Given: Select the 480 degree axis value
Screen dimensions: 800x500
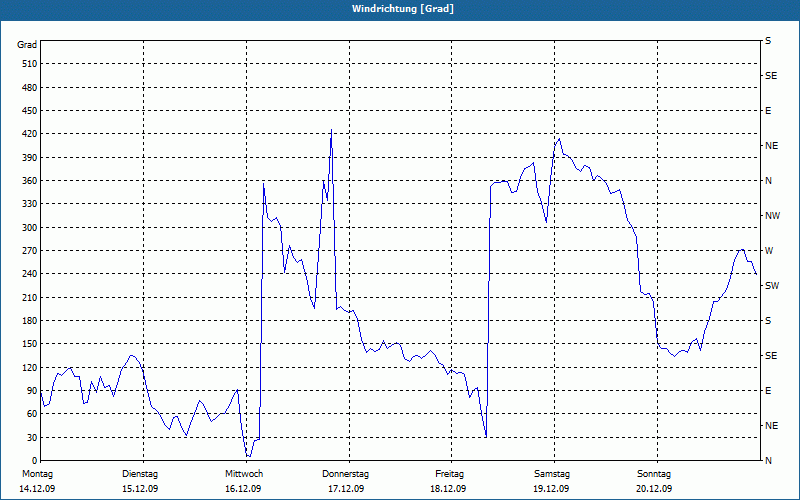Looking at the screenshot, I should [29, 87].
